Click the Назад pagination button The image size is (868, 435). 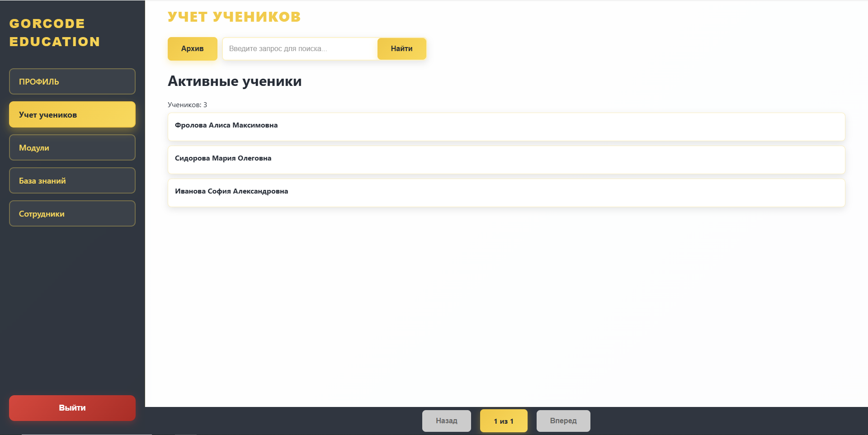tap(446, 421)
